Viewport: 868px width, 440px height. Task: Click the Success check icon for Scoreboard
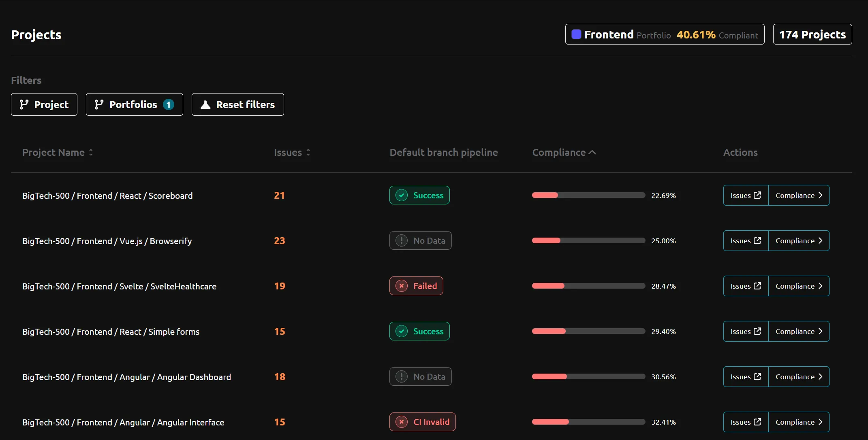click(402, 195)
